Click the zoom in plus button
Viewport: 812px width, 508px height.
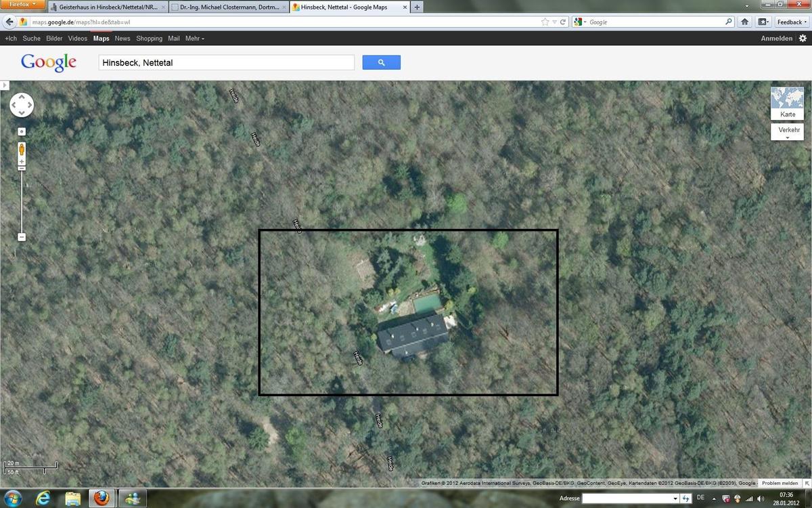point(22,163)
